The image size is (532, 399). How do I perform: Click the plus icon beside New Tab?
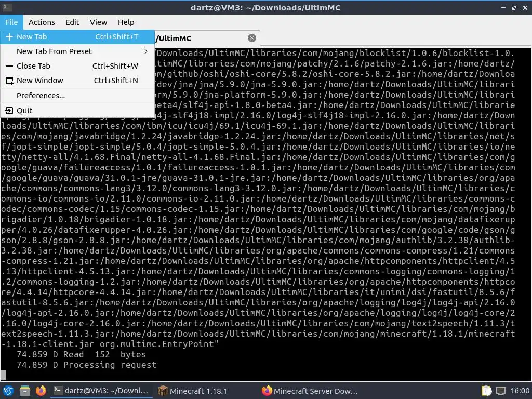9,37
